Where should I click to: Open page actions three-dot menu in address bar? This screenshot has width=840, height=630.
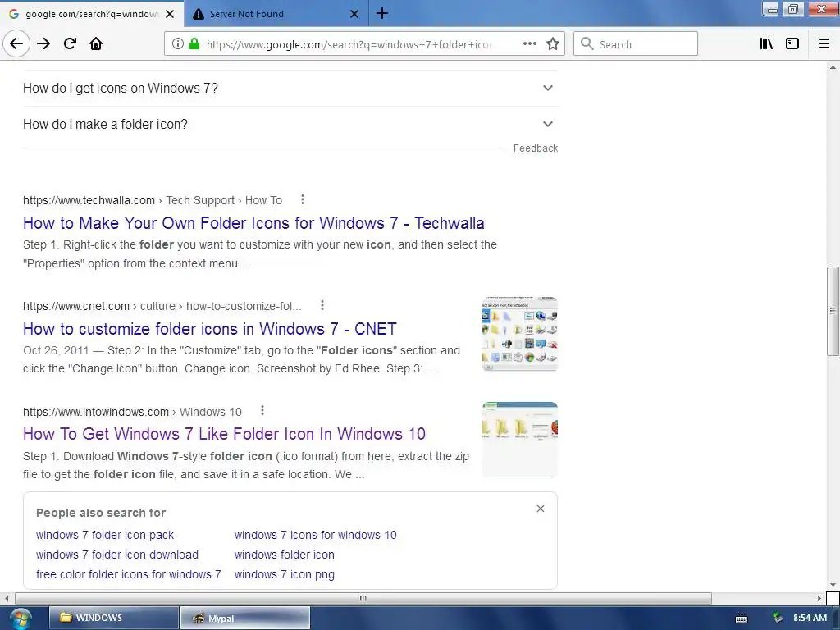pyautogui.click(x=530, y=43)
